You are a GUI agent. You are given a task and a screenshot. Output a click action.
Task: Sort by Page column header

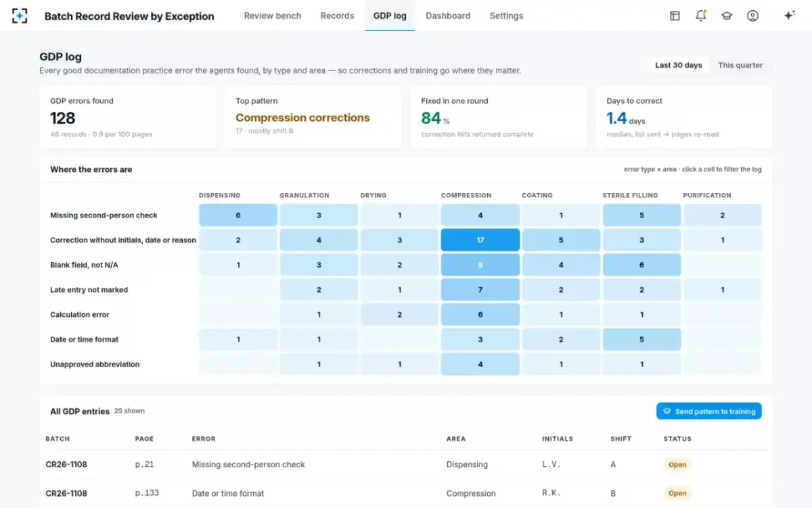click(x=144, y=439)
